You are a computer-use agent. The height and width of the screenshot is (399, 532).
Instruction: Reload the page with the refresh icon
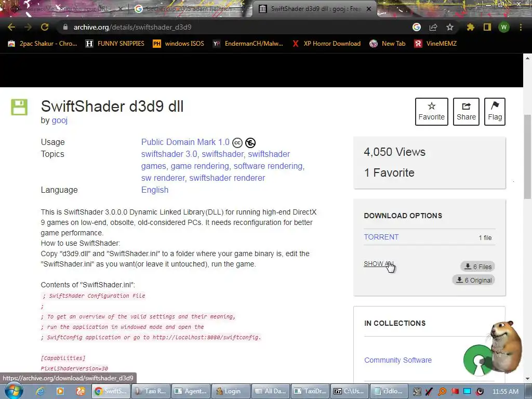[x=45, y=27]
